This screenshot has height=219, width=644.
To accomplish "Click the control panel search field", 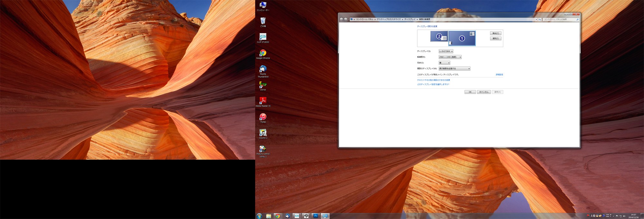I will pyautogui.click(x=559, y=19).
